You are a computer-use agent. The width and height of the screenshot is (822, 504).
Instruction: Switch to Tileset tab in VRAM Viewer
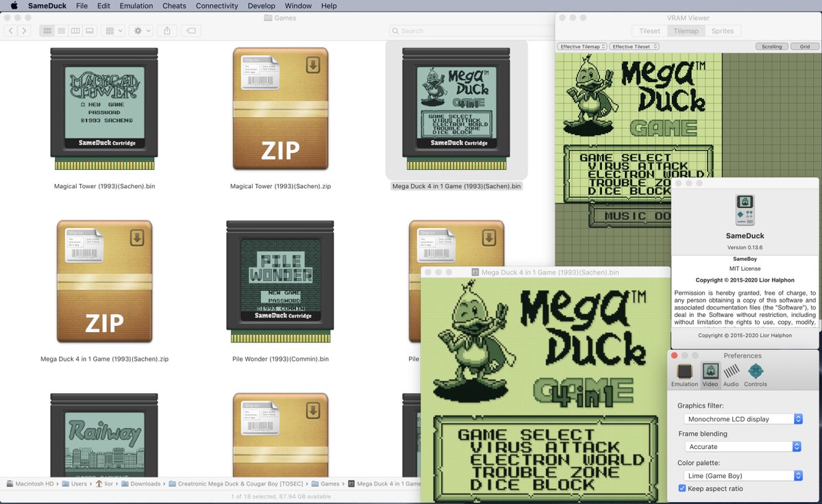649,31
